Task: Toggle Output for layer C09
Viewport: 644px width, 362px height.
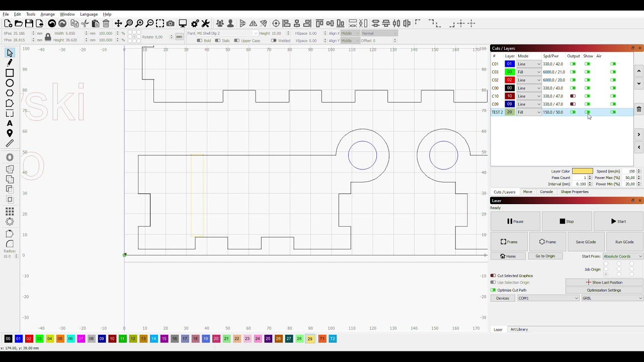Action: point(573,104)
